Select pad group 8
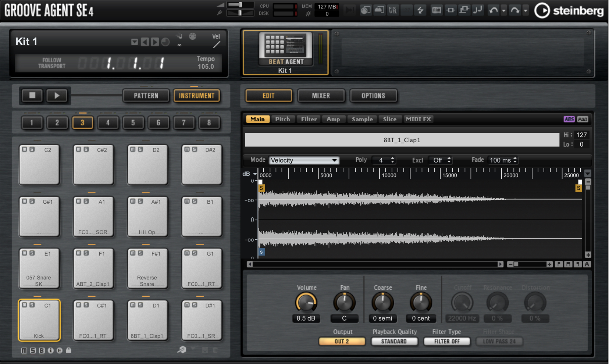The image size is (609, 364). (x=209, y=122)
